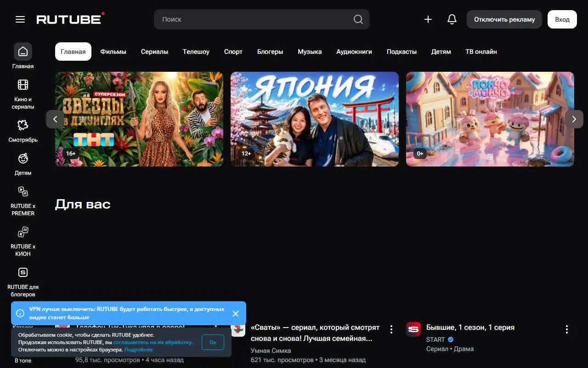Accept cookies with Ок button
This screenshot has height=368, width=588.
click(x=213, y=342)
